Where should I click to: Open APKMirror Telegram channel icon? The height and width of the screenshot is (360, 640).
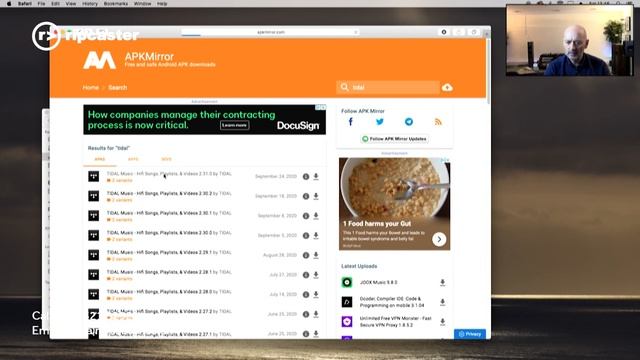point(409,122)
